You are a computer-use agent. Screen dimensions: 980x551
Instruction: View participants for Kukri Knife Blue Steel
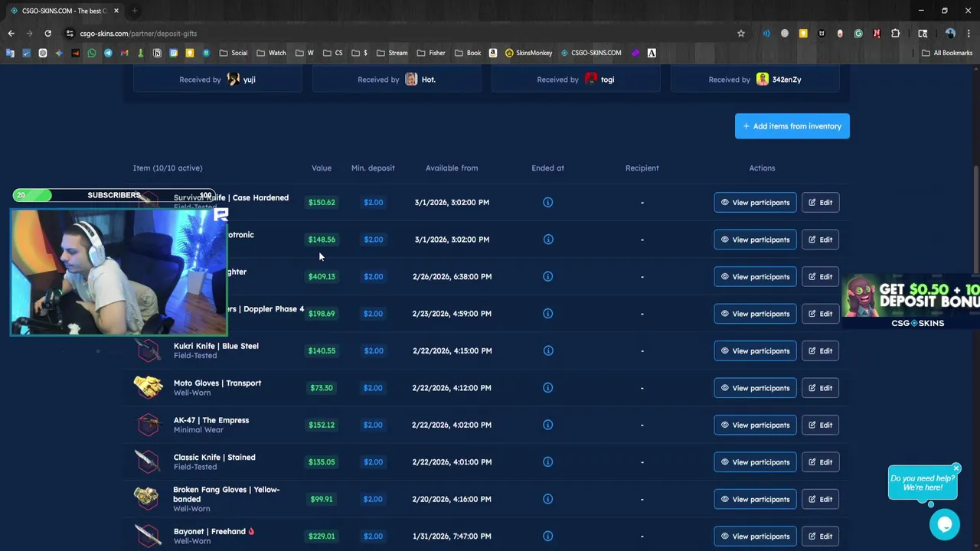[x=755, y=350]
